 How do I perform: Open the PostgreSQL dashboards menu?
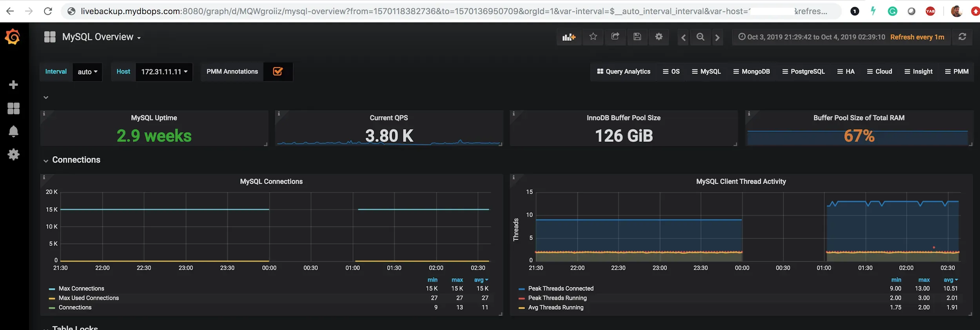click(x=804, y=71)
